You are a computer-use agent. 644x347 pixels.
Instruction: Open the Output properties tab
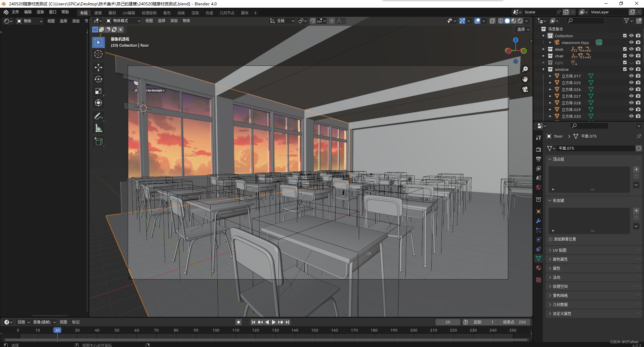point(539,159)
